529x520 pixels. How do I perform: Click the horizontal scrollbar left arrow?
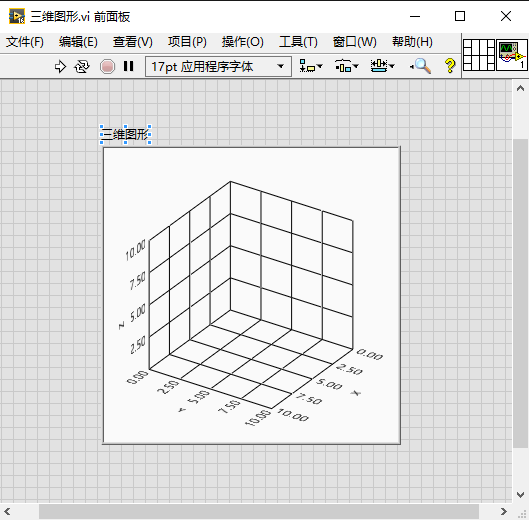click(7, 512)
